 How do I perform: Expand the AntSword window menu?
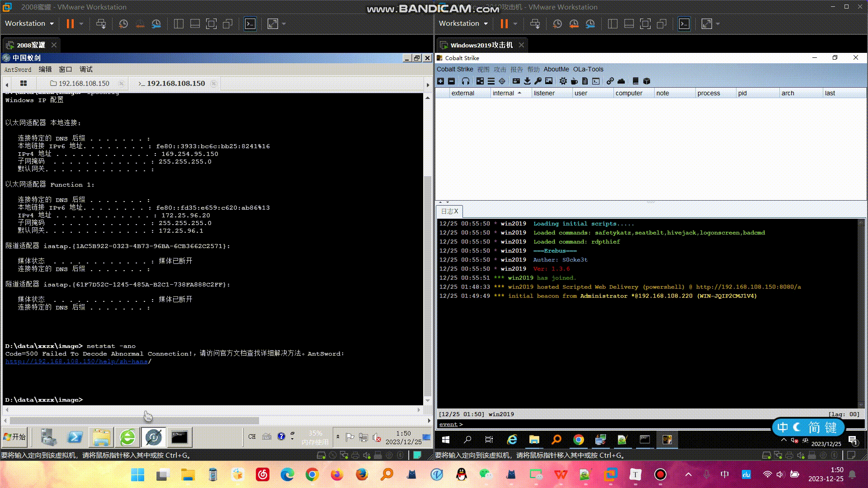click(x=65, y=69)
